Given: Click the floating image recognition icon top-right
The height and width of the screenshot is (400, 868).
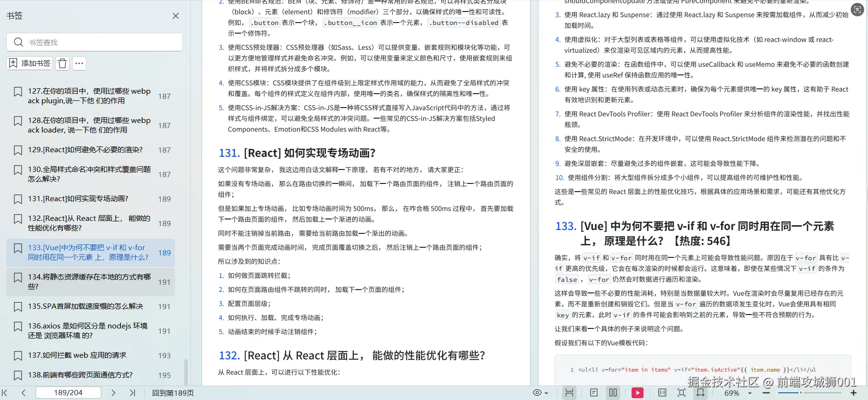Looking at the screenshot, I should tap(857, 9).
